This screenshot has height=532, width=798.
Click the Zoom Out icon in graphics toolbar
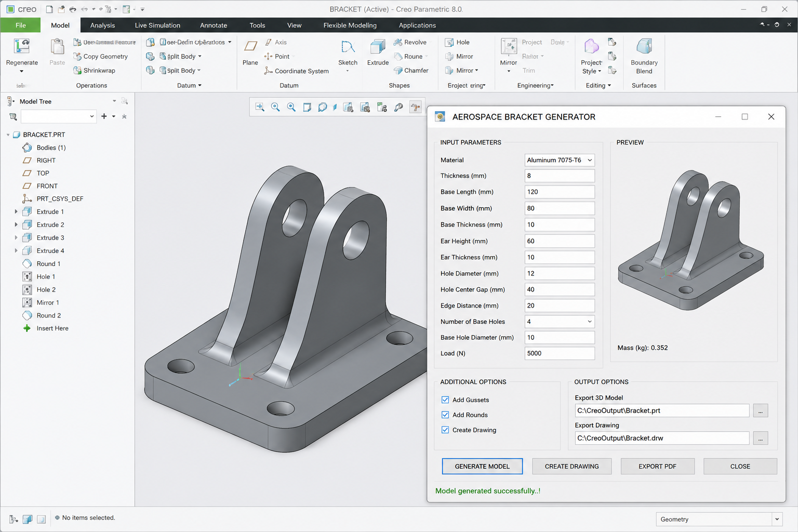pyautogui.click(x=291, y=107)
